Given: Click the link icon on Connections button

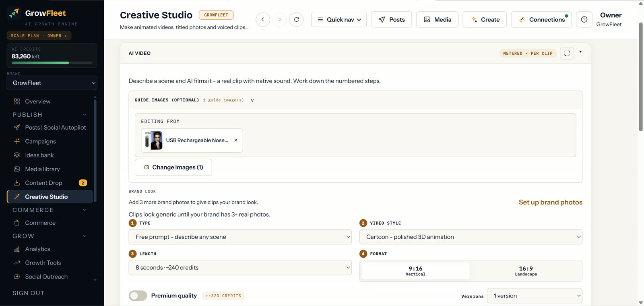Looking at the screenshot, I should tap(522, 19).
